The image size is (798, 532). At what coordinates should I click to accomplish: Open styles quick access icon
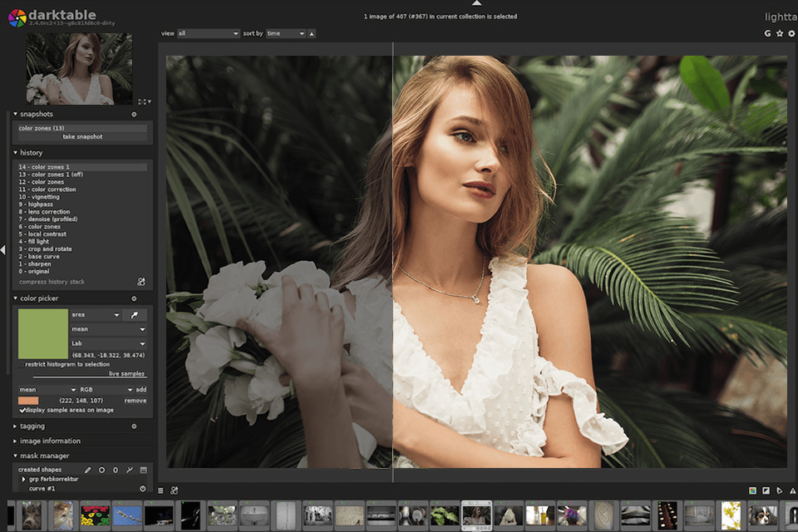point(174,490)
